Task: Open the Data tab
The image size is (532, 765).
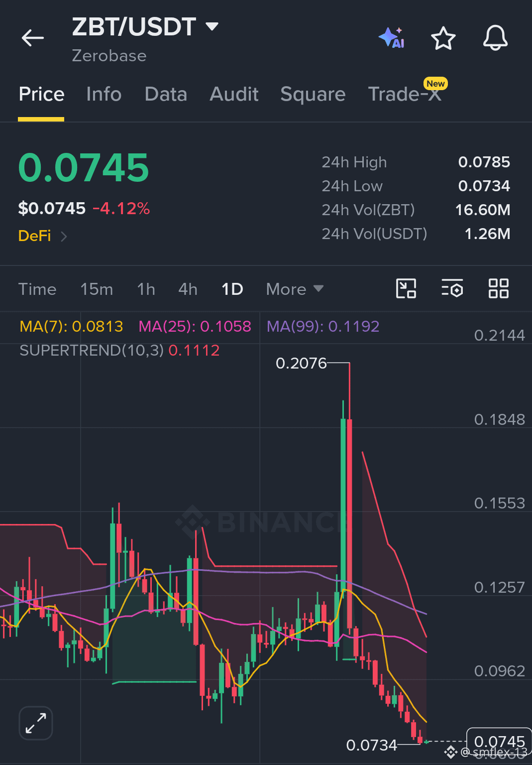Action: pos(166,94)
